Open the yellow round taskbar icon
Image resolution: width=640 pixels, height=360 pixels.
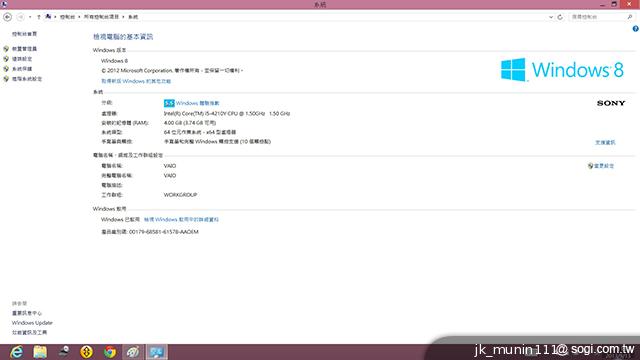tap(87, 352)
